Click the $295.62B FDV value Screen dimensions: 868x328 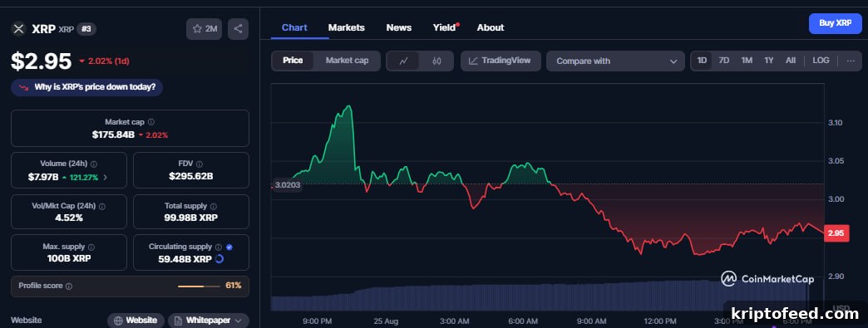click(191, 176)
